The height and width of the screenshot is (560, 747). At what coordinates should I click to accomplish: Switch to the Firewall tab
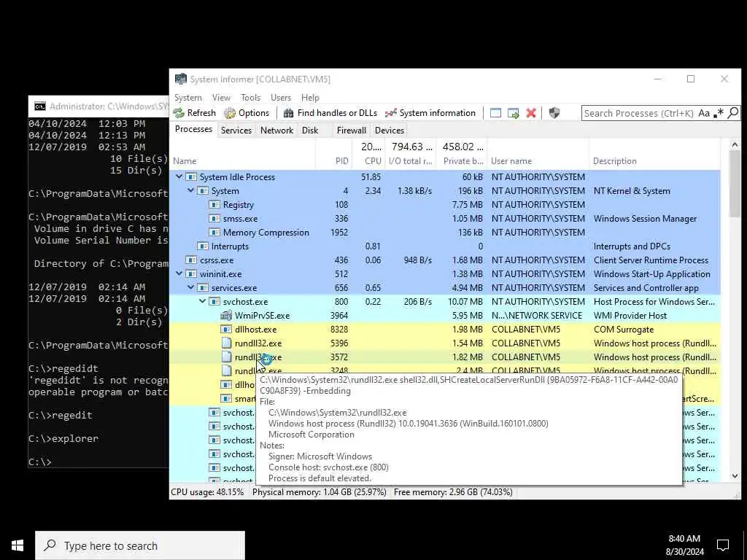click(x=351, y=130)
